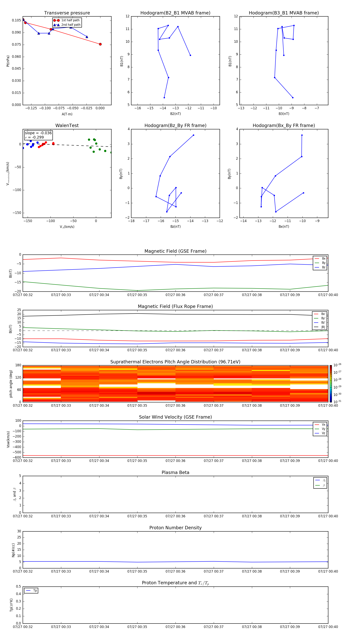
Task: Click the "Transverse pressure" plot title
Action: (67, 13)
